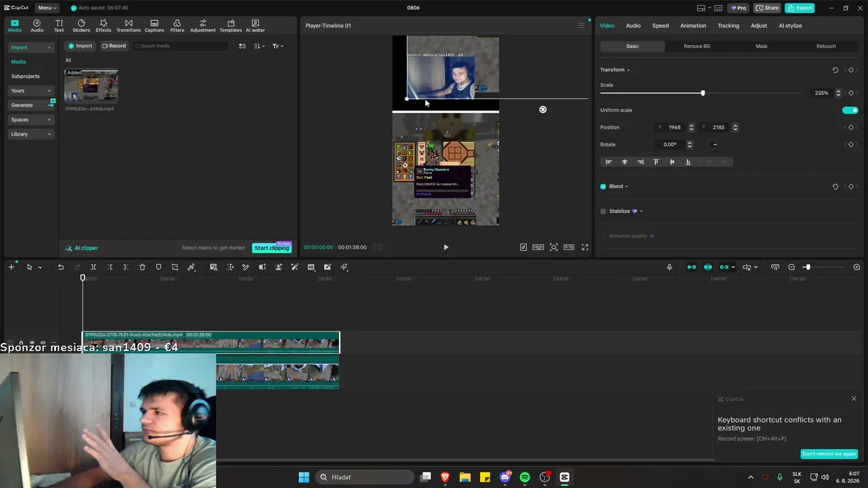The image size is (868, 488).
Task: Open the media filter dropdown
Action: point(278,46)
